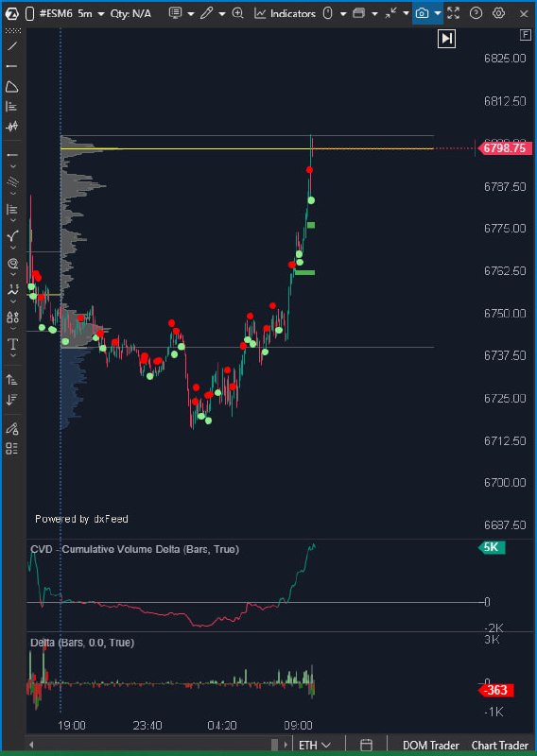Select the wave pattern tool

(x=12, y=290)
